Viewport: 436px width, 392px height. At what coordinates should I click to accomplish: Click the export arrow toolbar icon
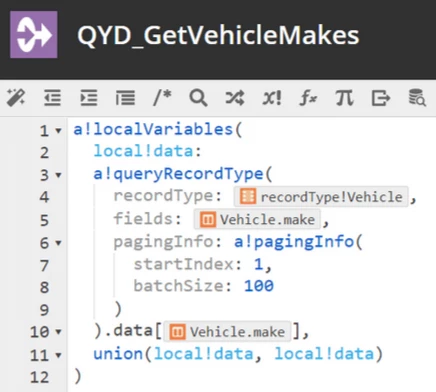click(381, 98)
